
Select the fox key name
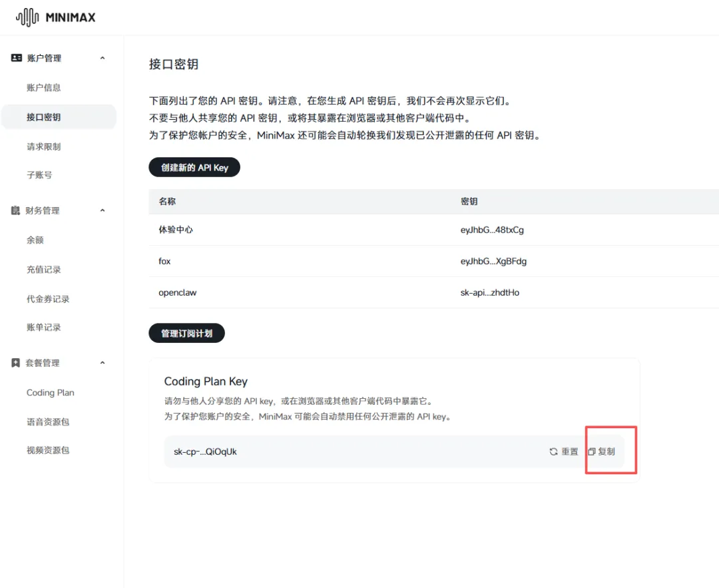(x=164, y=262)
